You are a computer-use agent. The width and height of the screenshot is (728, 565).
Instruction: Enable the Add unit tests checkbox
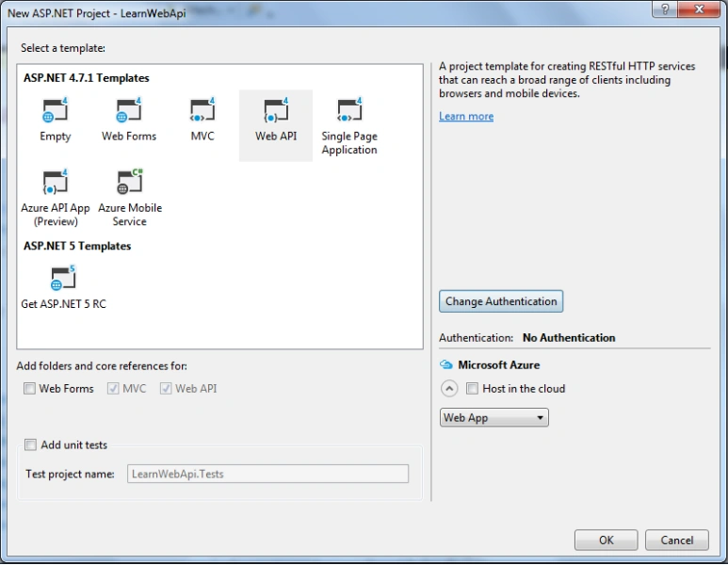[30, 444]
